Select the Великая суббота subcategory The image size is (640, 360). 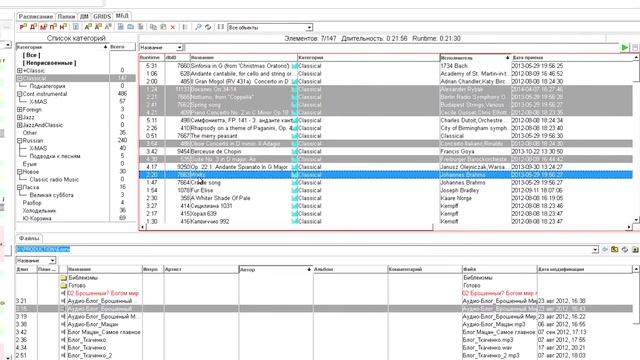coord(51,195)
